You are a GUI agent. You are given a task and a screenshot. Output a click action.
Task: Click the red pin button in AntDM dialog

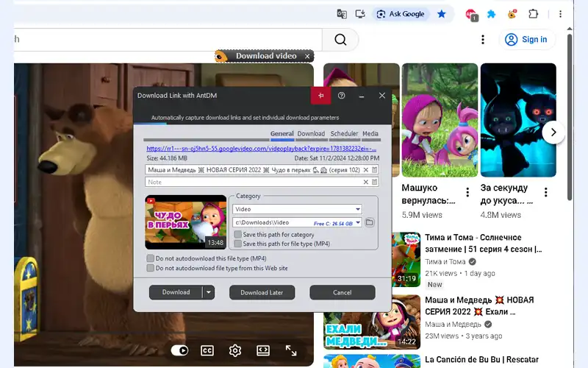320,96
